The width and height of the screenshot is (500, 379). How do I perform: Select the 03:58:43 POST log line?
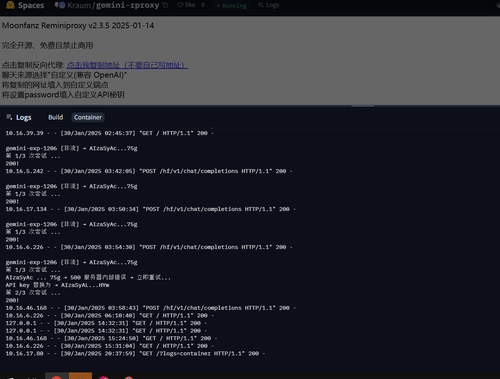(151, 308)
